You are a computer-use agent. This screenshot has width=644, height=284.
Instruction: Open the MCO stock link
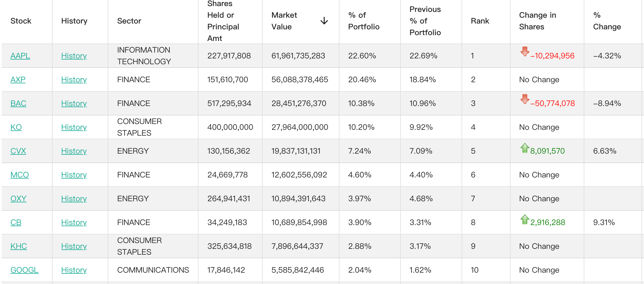pyautogui.click(x=19, y=175)
